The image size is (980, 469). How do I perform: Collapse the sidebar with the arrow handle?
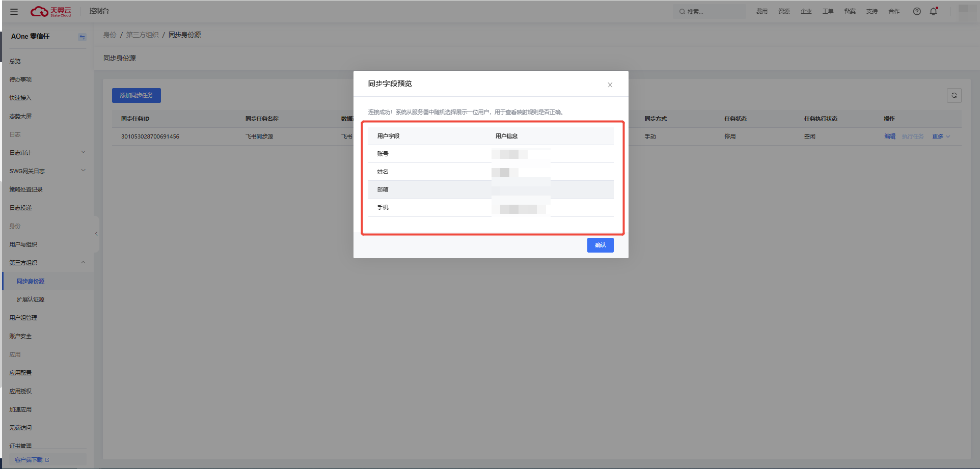96,234
